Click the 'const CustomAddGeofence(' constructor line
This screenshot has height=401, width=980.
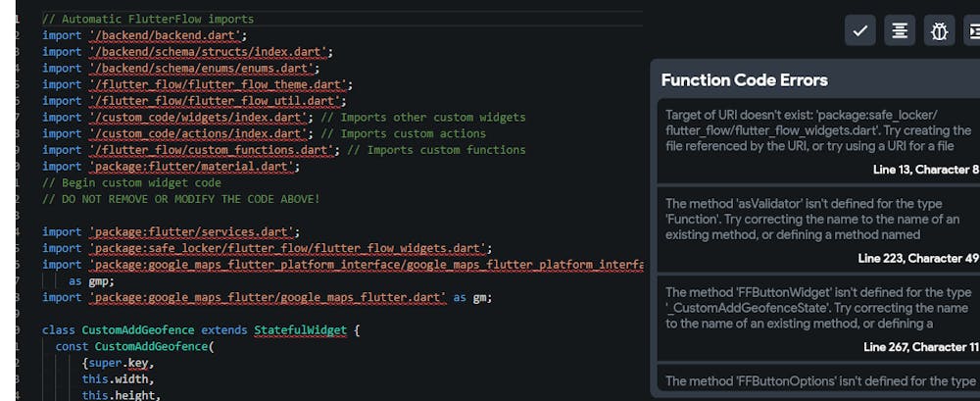135,346
